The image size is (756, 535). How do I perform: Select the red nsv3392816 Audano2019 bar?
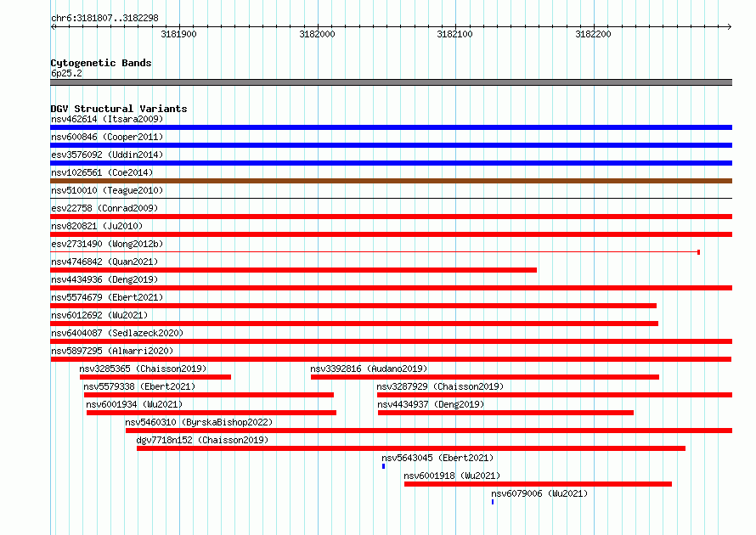[x=485, y=377]
